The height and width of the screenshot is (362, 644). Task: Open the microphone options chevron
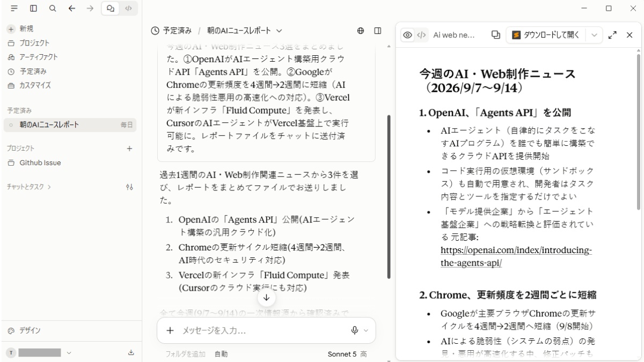366,330
